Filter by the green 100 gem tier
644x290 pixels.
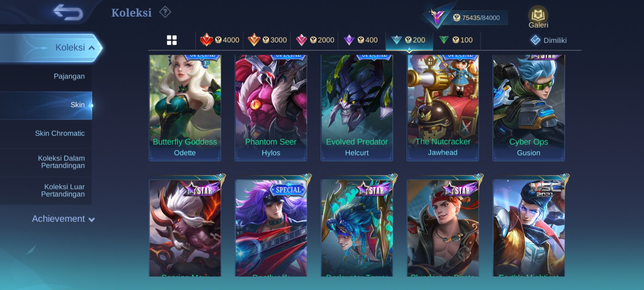[456, 40]
